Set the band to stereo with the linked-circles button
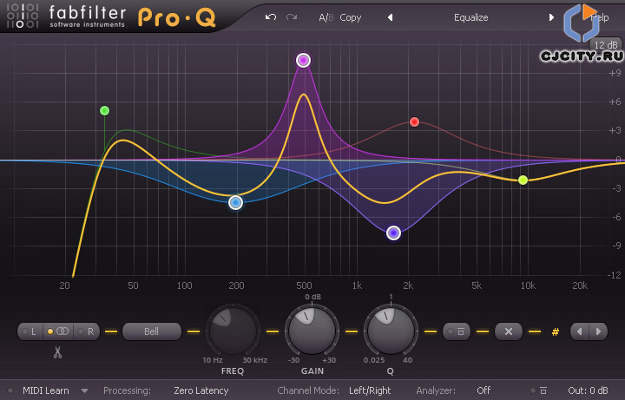The image size is (625, 400). (x=59, y=331)
